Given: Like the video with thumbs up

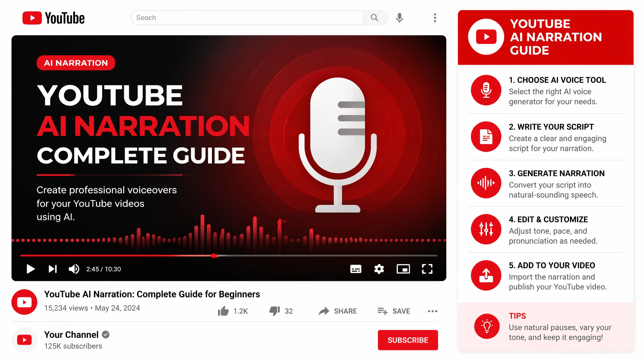Looking at the screenshot, I should click(x=223, y=311).
